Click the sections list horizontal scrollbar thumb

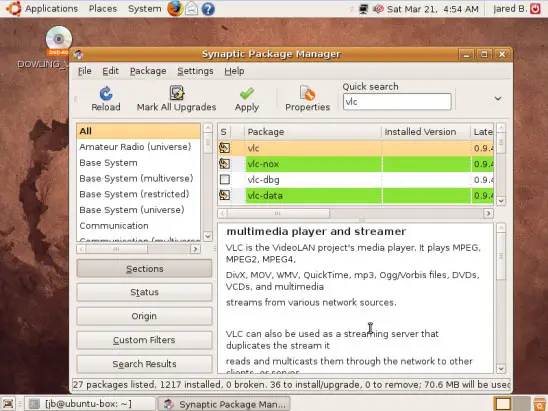(x=117, y=249)
